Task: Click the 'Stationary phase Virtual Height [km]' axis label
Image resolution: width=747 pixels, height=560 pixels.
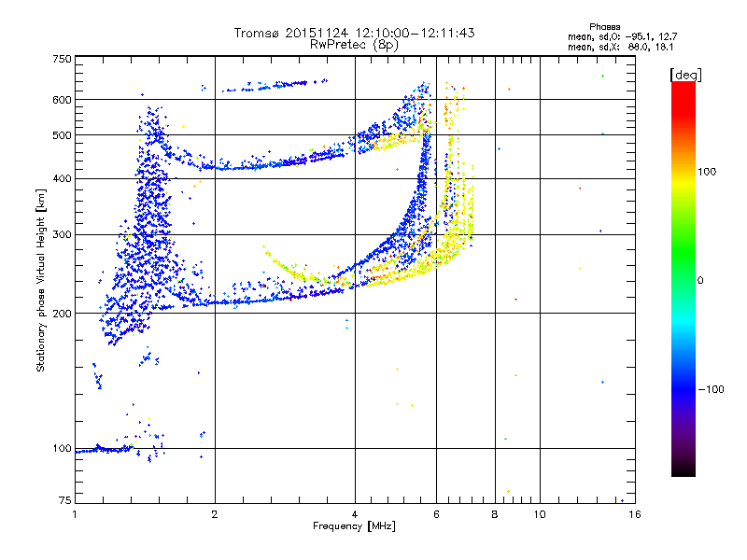Action: pyautogui.click(x=41, y=280)
